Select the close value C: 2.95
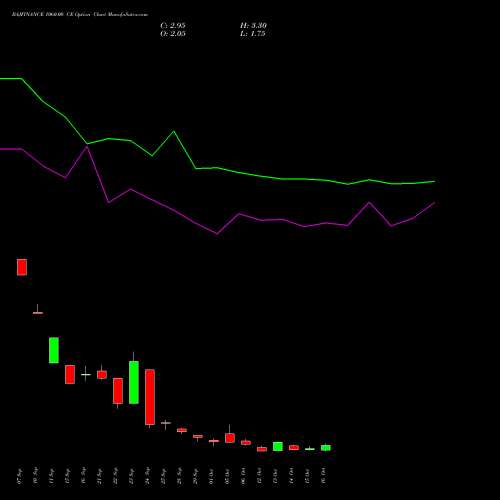The image size is (500, 500). tap(173, 25)
